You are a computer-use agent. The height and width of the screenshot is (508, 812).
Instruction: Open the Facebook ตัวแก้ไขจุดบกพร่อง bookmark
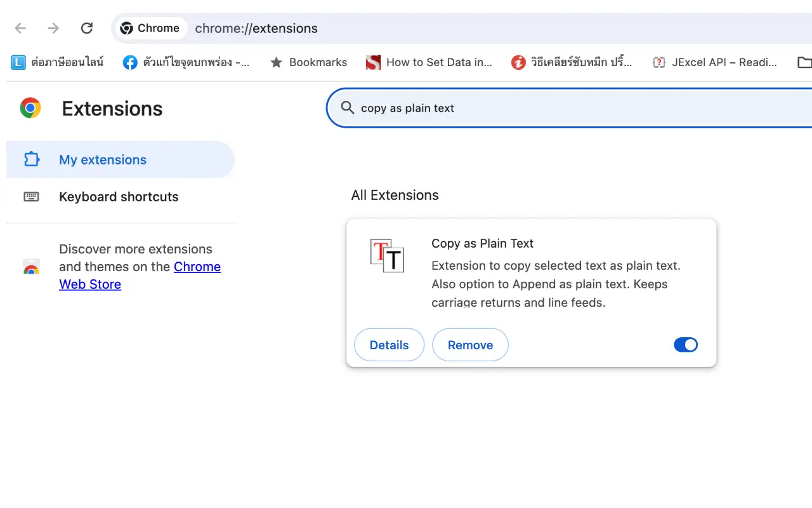[x=187, y=62]
